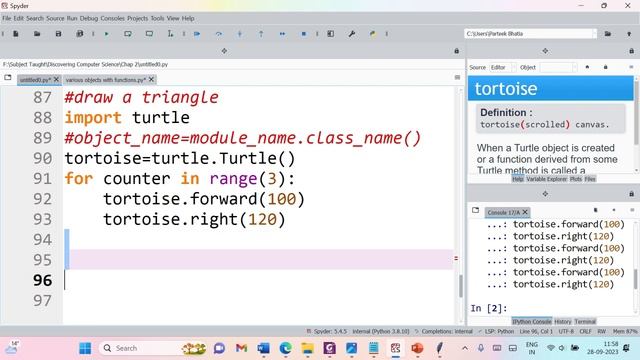Viewport: 640px width, 360px height.
Task: Switch to various objects with functions.py tab
Action: tap(106, 80)
